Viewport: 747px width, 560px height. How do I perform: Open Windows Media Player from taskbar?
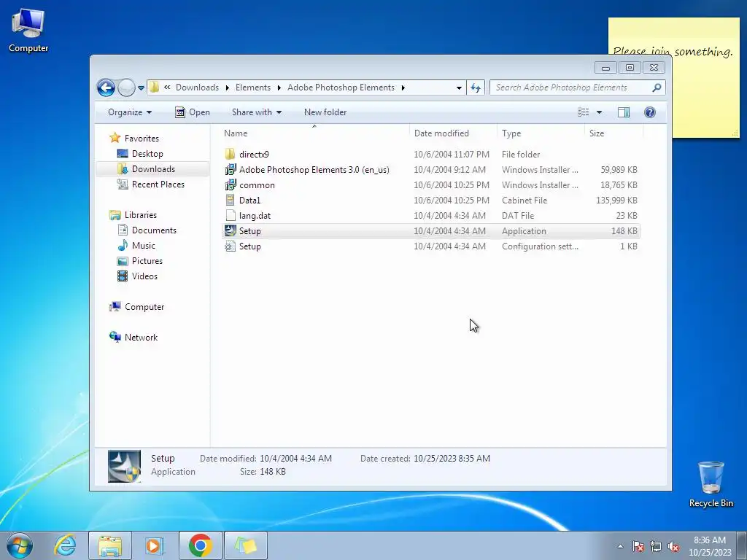(155, 545)
